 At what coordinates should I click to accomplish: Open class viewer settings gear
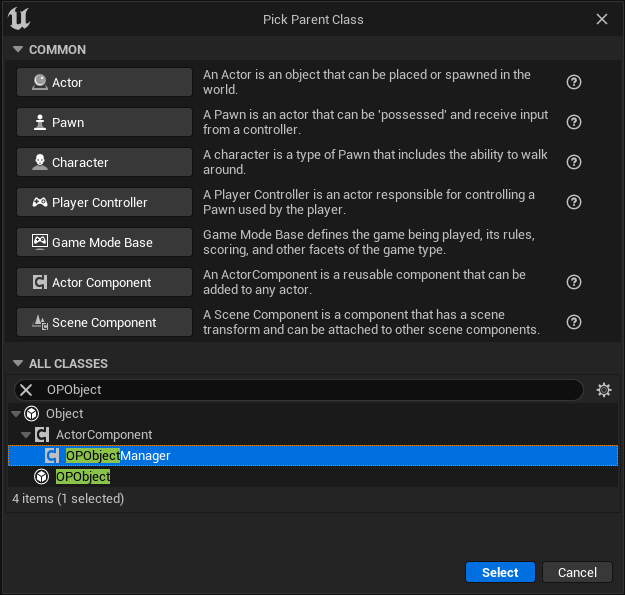[x=603, y=390]
